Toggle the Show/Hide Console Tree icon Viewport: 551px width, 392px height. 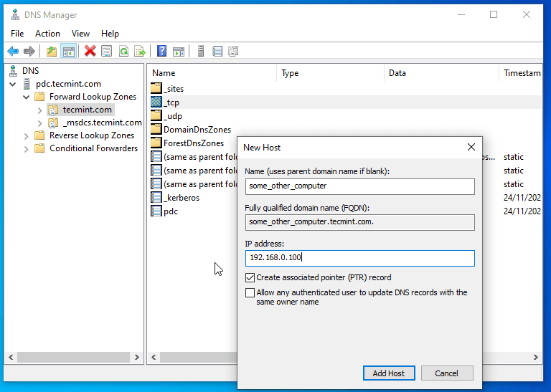(69, 51)
